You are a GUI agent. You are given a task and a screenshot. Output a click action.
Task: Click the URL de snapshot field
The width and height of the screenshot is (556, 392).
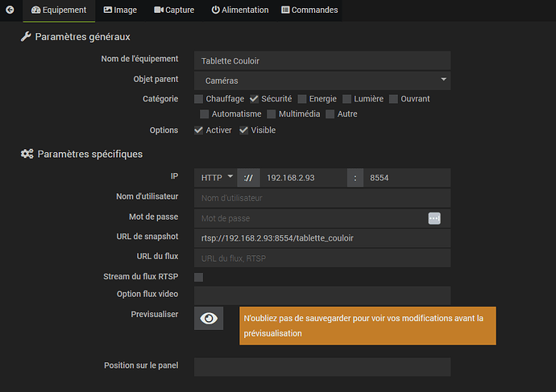click(x=322, y=238)
